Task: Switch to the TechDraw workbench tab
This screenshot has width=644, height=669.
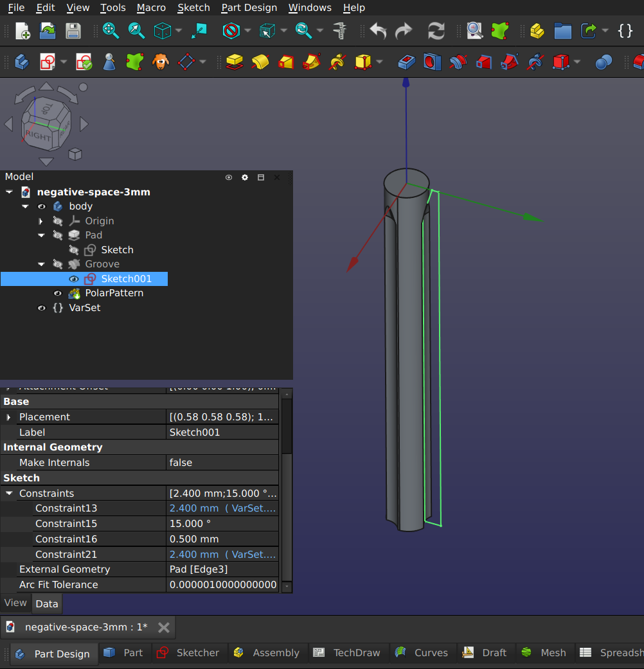Action: [346, 653]
